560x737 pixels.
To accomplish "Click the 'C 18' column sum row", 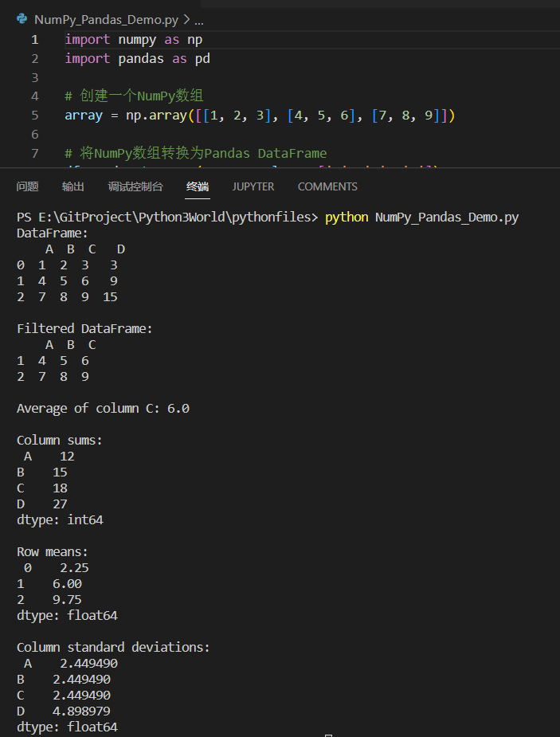I will click(41, 488).
